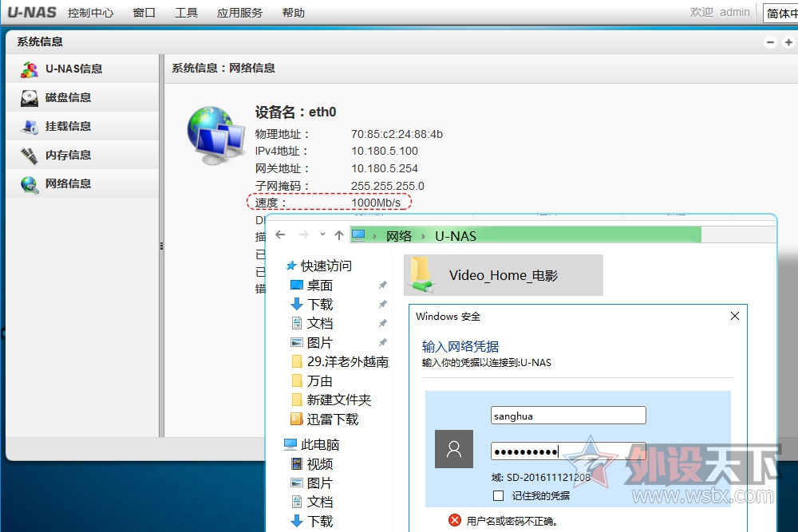This screenshot has height=532, width=798.
Task: Expand breadcrumb chevron before U-NAS
Action: click(423, 237)
